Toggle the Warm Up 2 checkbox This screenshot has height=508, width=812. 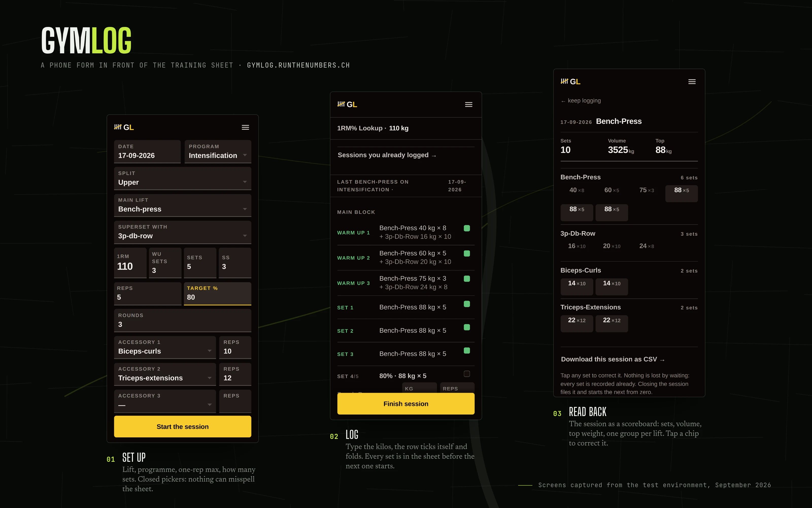tap(467, 253)
